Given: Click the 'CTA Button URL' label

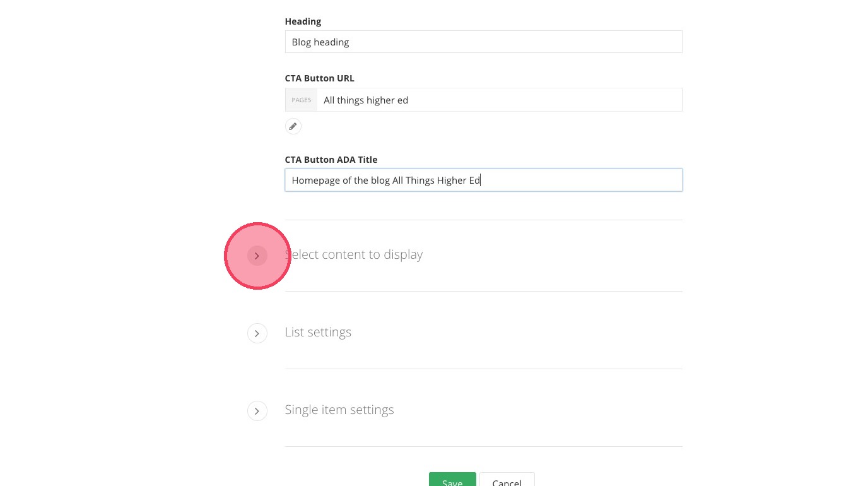Looking at the screenshot, I should pyautogui.click(x=319, y=78).
